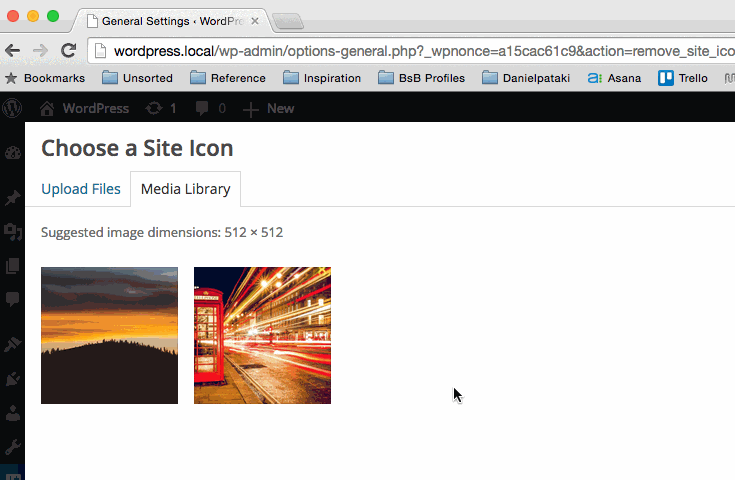Image resolution: width=735 pixels, height=480 pixels.
Task: Click the browser Back arrow
Action: (x=13, y=50)
